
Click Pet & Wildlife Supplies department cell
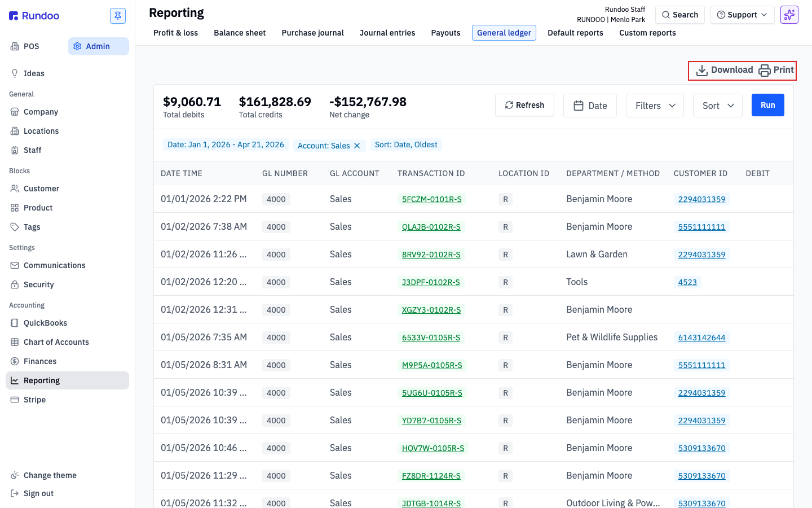point(612,337)
